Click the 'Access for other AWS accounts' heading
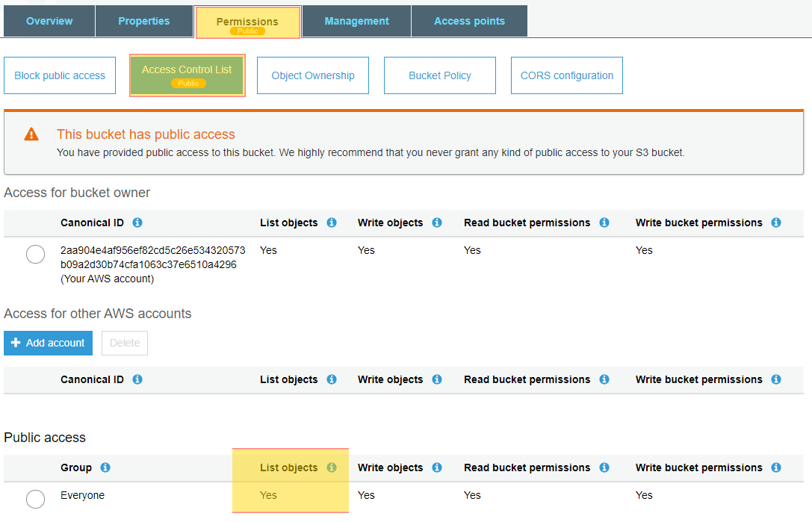This screenshot has height=522, width=812. (x=97, y=314)
